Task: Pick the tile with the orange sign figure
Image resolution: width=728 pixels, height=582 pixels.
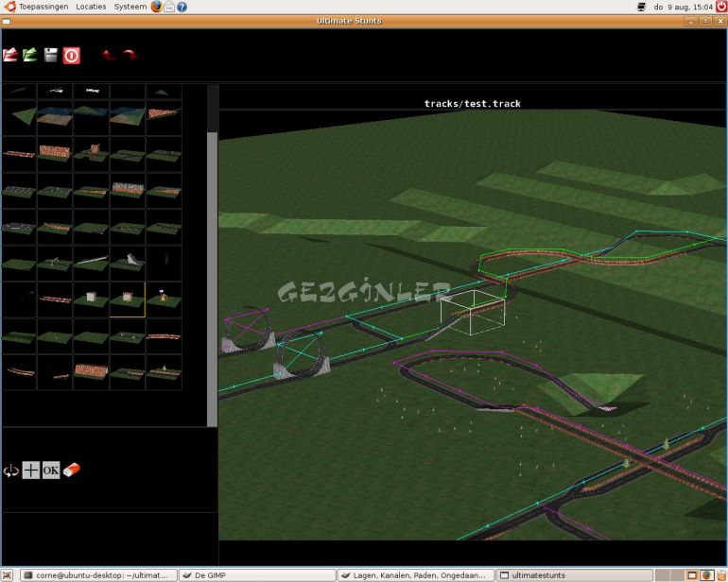Action: point(164,299)
